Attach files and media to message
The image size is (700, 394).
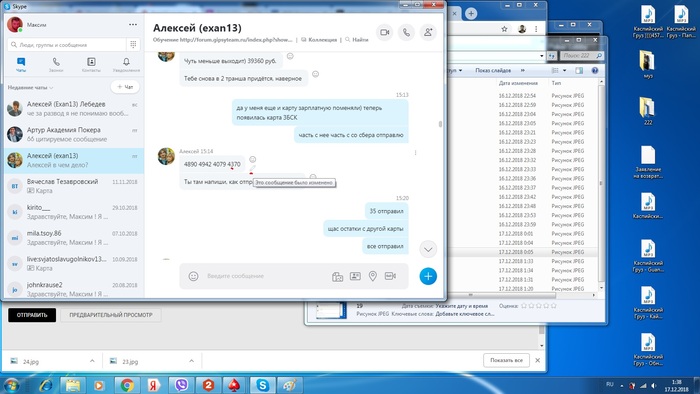(x=338, y=277)
